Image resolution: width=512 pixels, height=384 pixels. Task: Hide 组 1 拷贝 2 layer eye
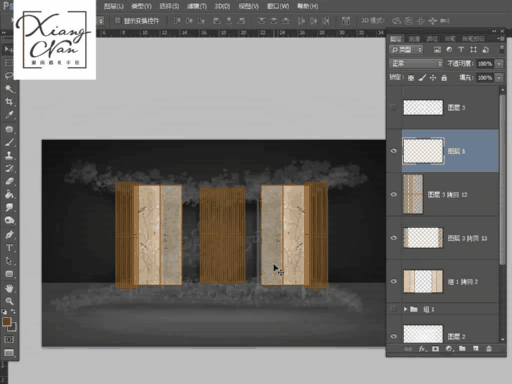pyautogui.click(x=393, y=282)
